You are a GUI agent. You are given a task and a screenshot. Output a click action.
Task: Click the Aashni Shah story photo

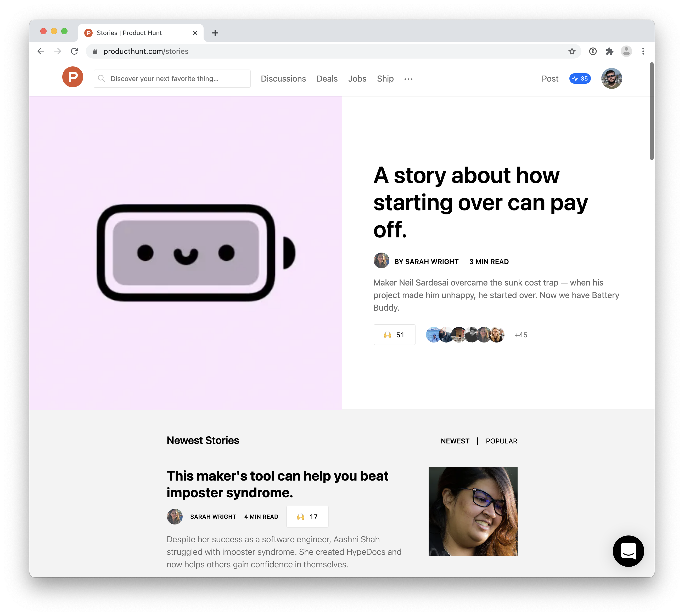473,511
